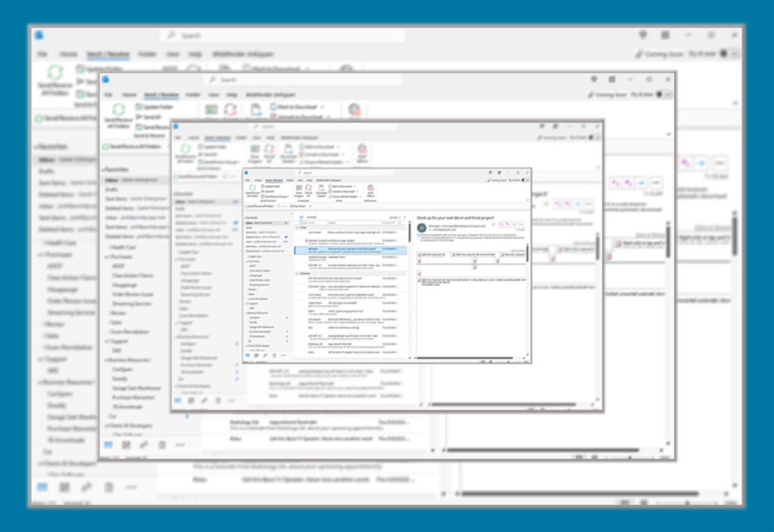
Task: Open Mail view icon in largest window
Action: pyautogui.click(x=42, y=487)
